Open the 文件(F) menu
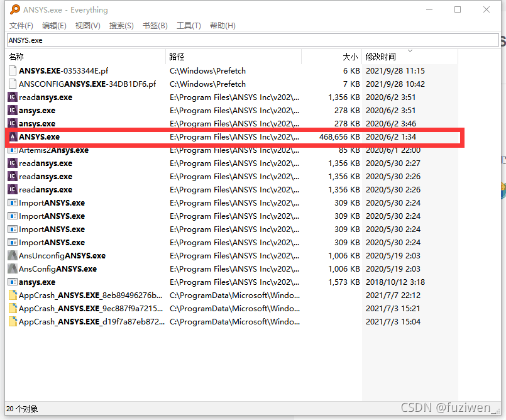 (x=21, y=26)
